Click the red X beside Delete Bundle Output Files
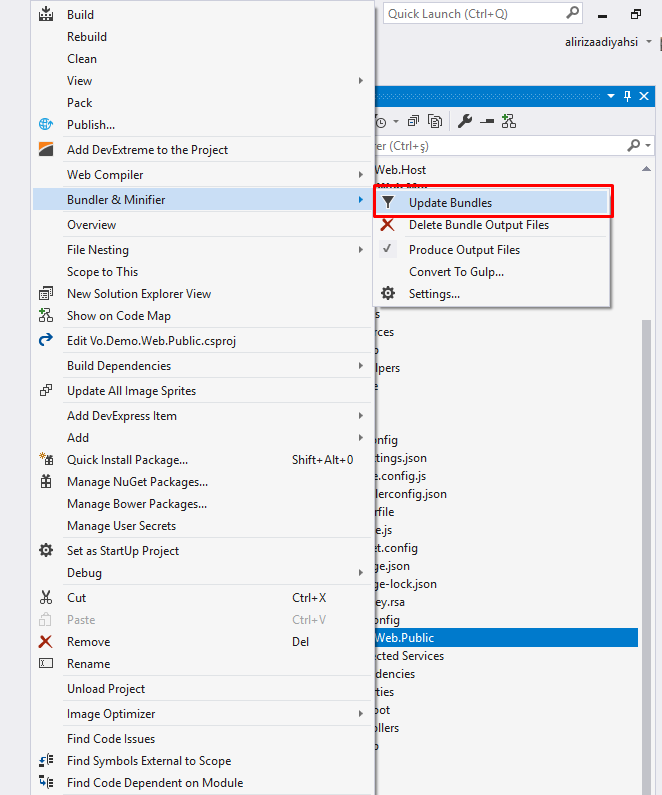This screenshot has height=795, width=662. click(x=388, y=225)
